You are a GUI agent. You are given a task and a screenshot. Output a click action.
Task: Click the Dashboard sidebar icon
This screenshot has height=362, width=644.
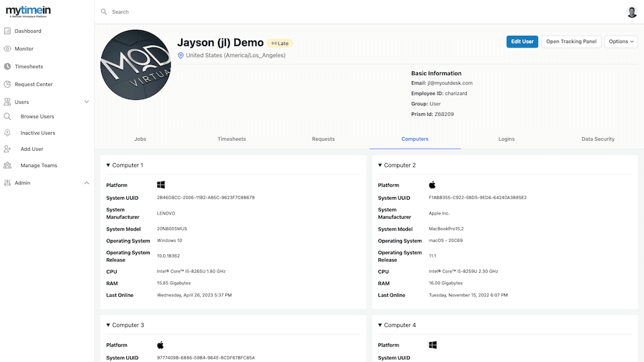pyautogui.click(x=7, y=31)
